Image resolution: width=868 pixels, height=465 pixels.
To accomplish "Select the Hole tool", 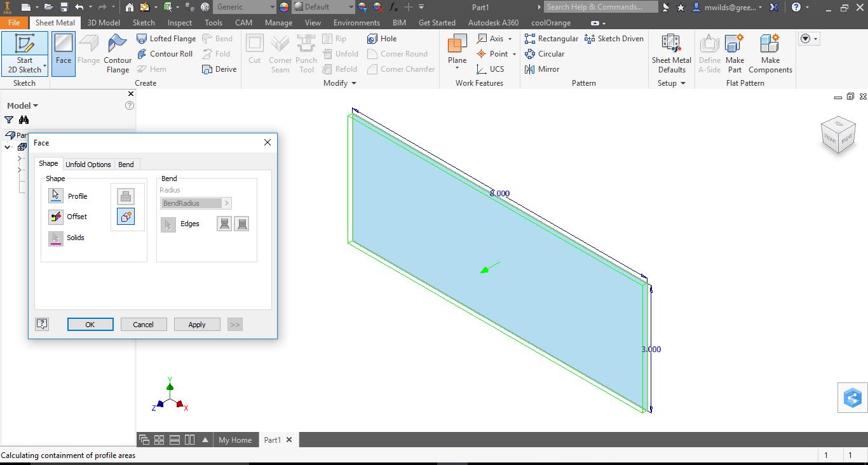I will pos(382,38).
